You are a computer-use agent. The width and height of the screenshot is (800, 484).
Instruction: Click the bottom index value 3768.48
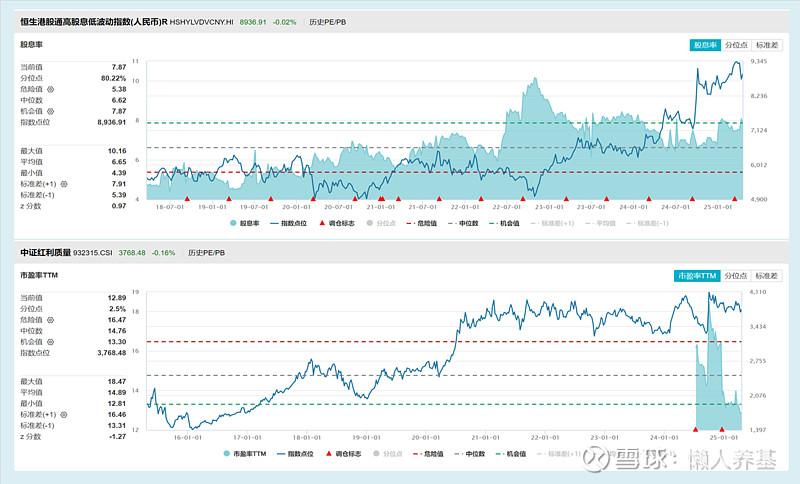(132, 252)
